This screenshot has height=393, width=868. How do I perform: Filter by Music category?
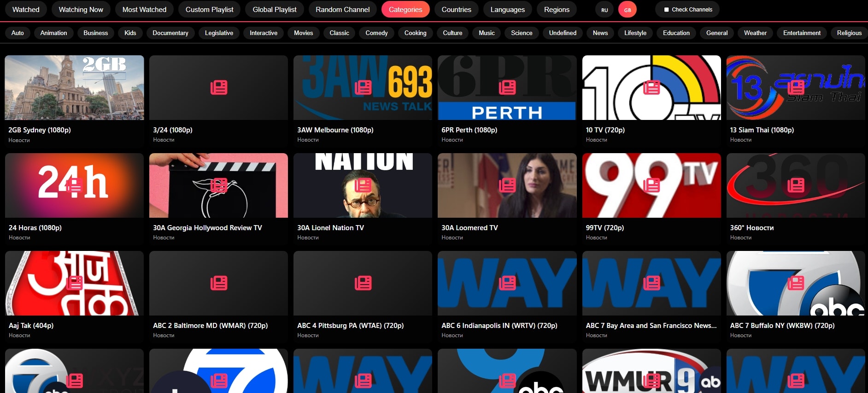(487, 33)
